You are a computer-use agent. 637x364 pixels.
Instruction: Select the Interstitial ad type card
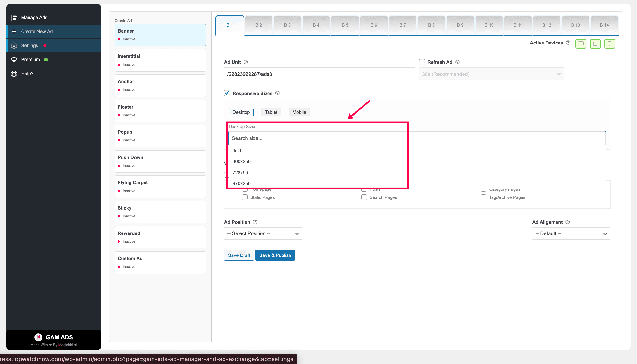(160, 60)
